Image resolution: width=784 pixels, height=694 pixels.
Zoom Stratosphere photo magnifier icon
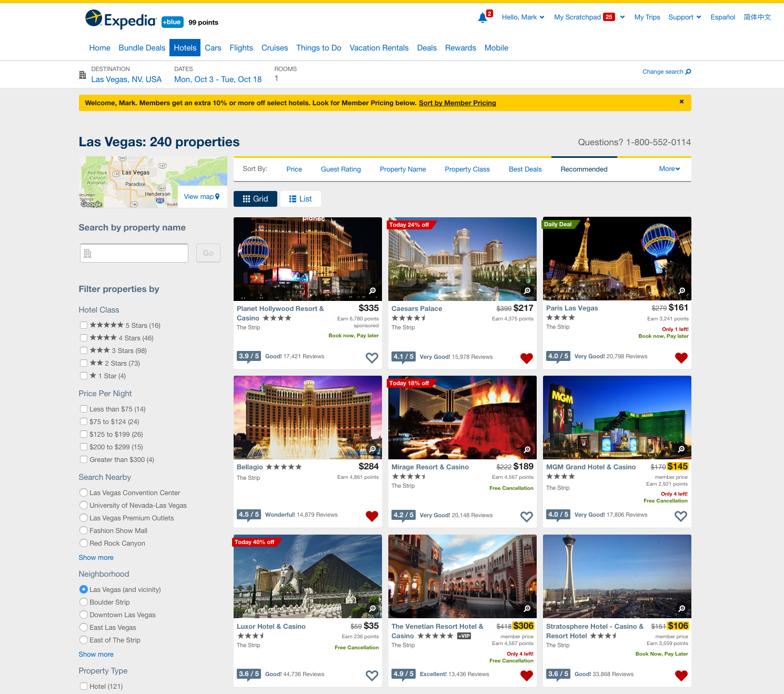(x=682, y=609)
